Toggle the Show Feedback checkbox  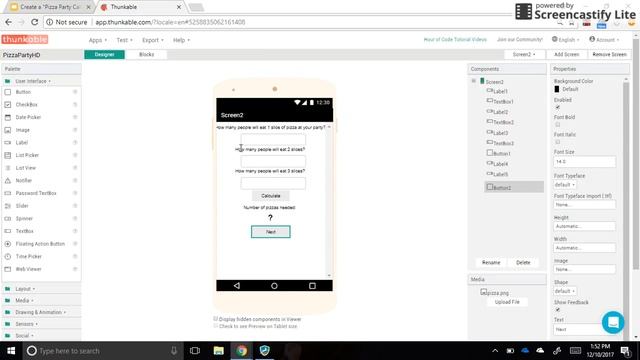558,310
